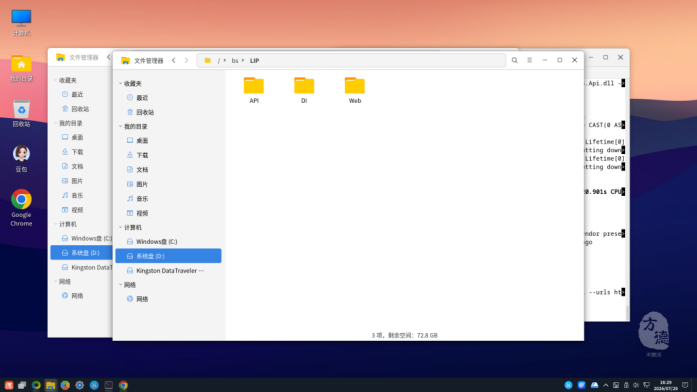
Task: Open Windows盘 (C:) in back file manager
Action: (81, 239)
